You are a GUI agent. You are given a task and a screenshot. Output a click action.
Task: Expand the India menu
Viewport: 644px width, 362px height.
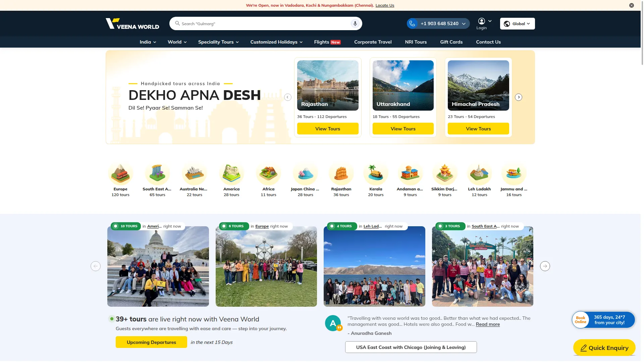pyautogui.click(x=148, y=42)
